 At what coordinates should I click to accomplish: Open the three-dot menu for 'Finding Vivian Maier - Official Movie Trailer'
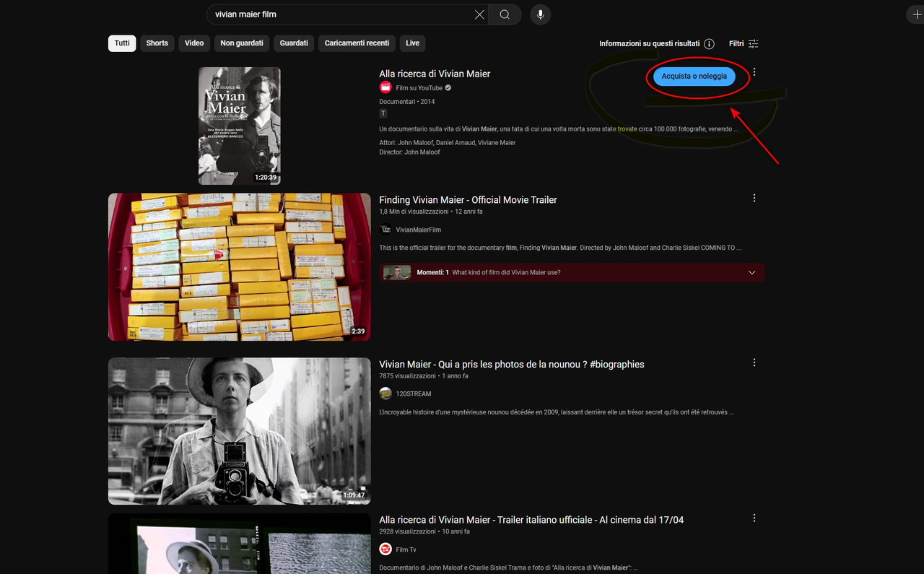pos(754,198)
